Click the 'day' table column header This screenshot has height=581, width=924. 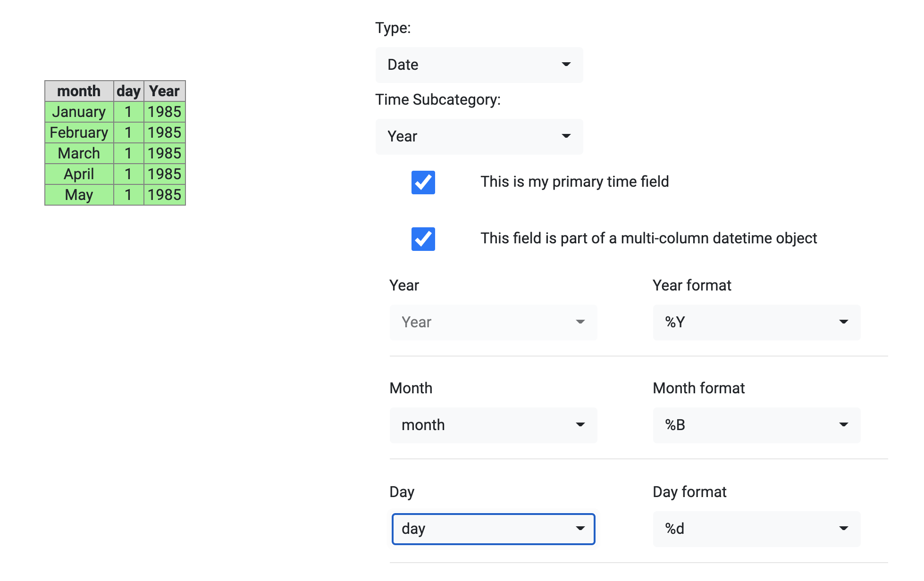128,91
